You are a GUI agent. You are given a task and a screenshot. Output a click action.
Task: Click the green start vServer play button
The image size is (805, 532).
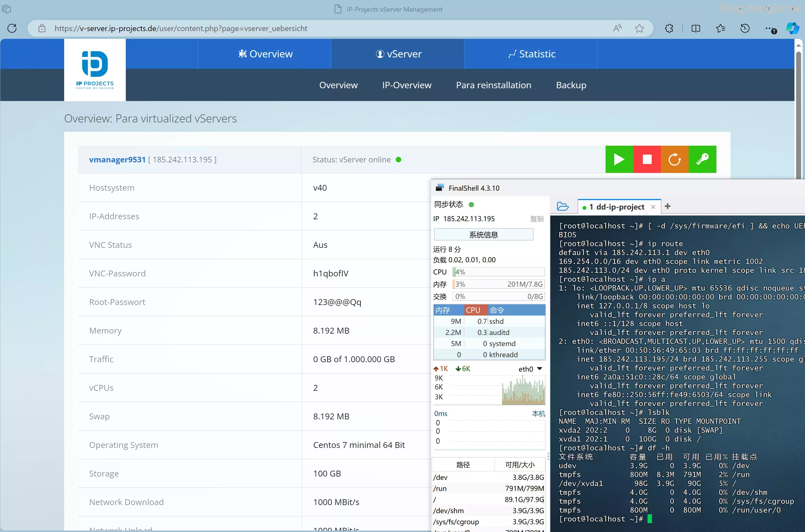(x=619, y=160)
